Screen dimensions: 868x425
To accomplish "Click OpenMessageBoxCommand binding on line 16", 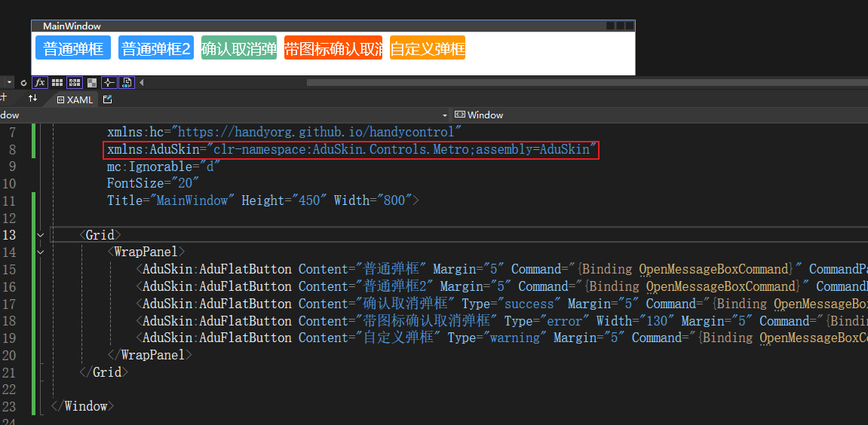I will (721, 286).
